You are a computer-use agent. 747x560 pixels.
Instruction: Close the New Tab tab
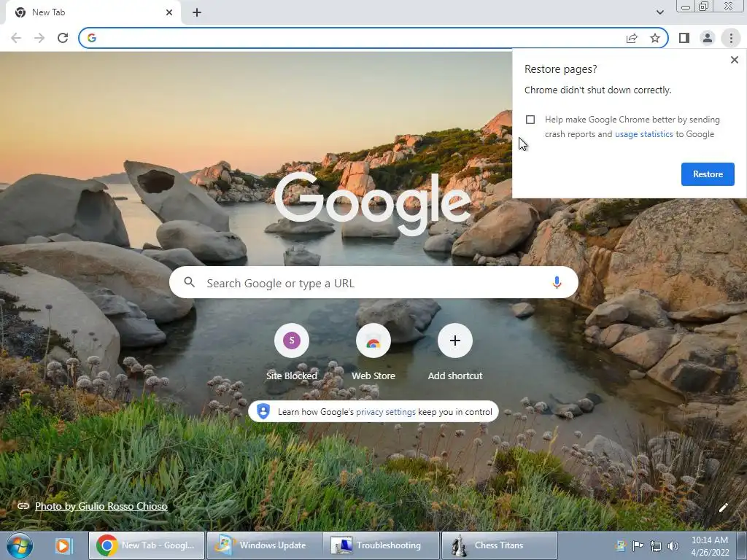169,12
